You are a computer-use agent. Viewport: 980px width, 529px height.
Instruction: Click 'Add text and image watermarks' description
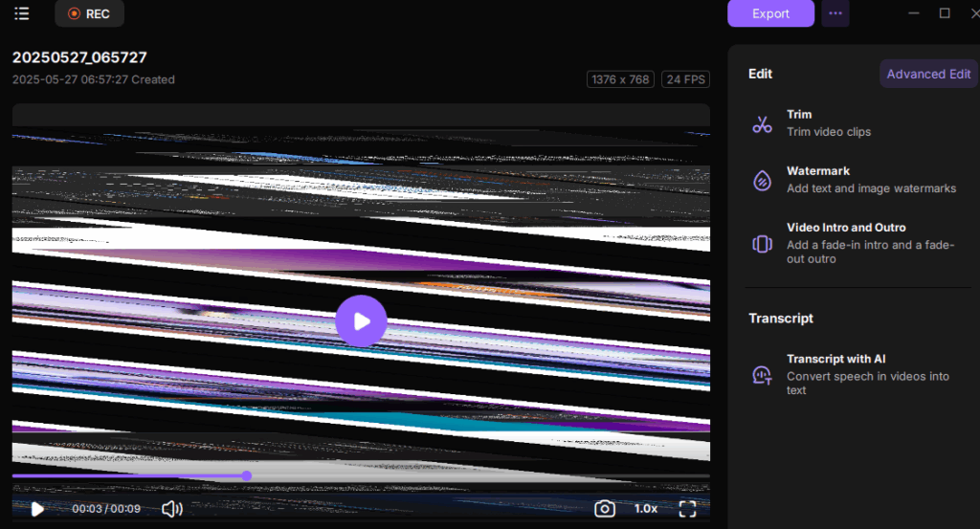871,188
